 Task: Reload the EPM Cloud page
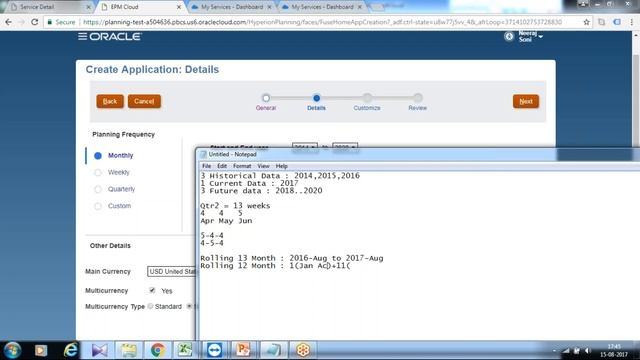(35, 22)
